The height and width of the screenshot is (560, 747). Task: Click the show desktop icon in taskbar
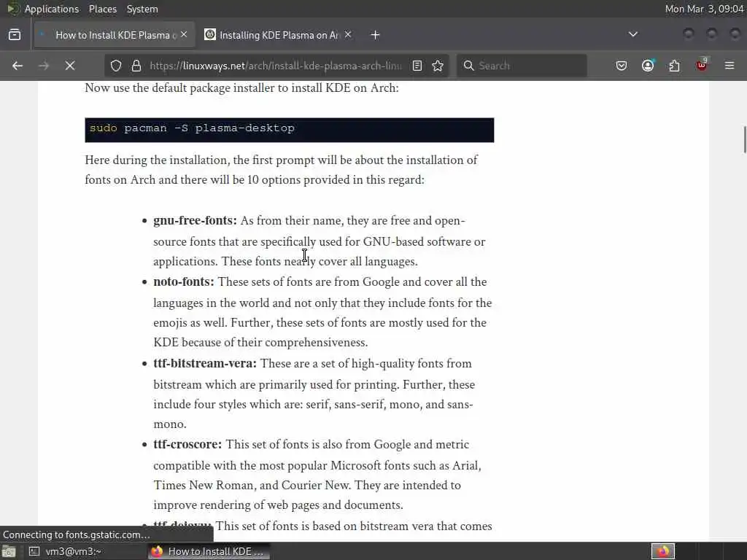tap(9, 551)
